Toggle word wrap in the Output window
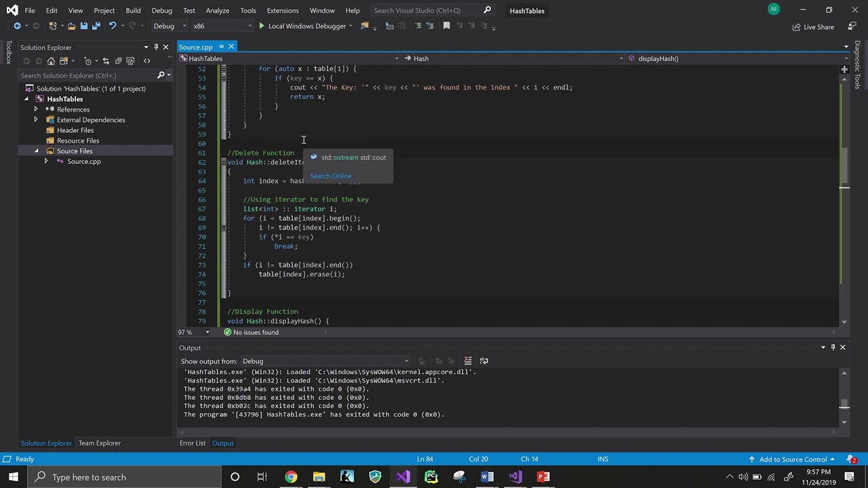Screen dimensions: 868x488 [x=484, y=361]
